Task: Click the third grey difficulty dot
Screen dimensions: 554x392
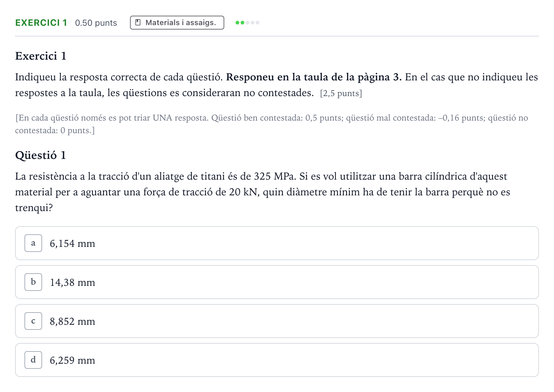Action: tap(247, 23)
